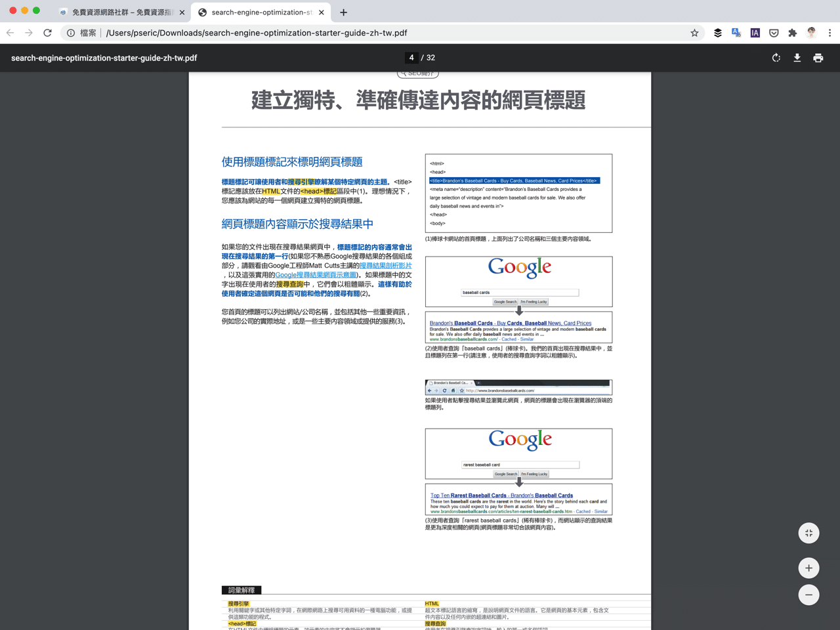Click the highlighted title tag code line
Viewport: 840px width, 630px height.
coord(514,180)
